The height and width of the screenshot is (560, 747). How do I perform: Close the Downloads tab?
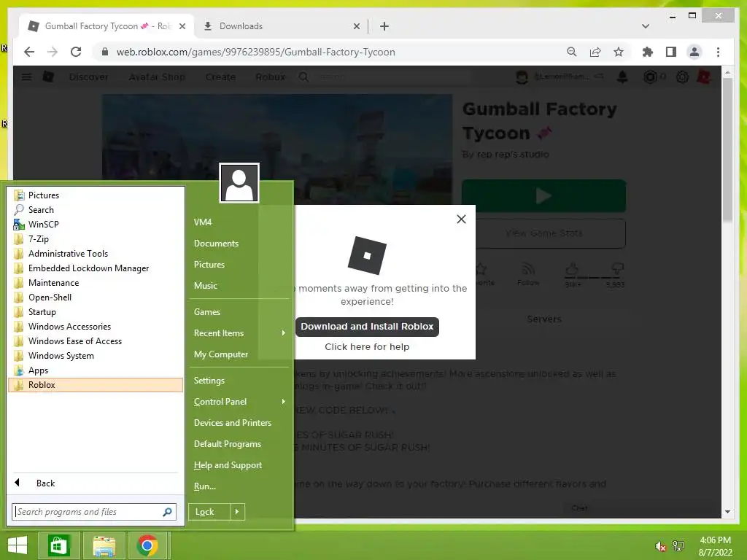point(356,26)
